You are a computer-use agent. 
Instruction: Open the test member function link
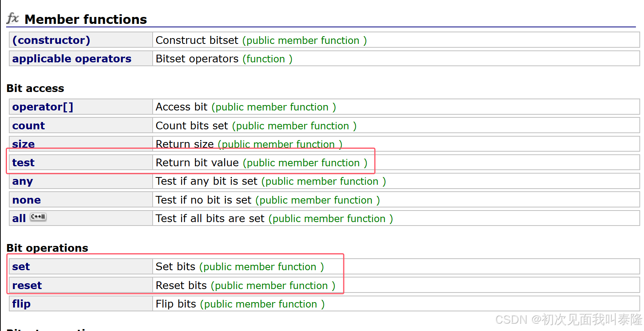coord(23,162)
